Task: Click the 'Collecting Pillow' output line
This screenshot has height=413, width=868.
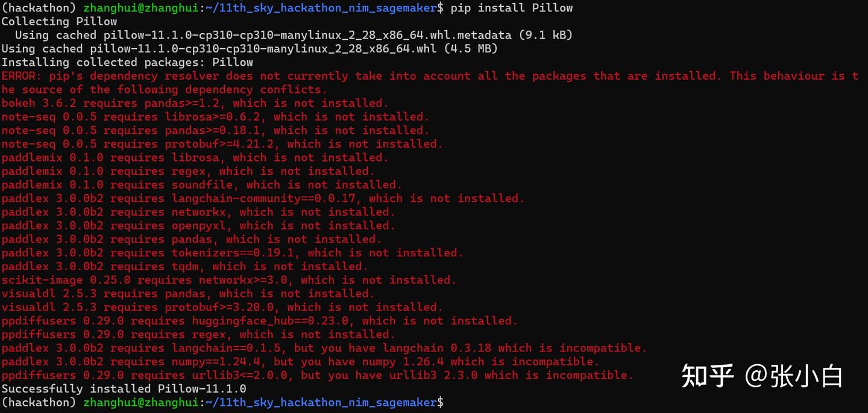Action: coord(59,22)
